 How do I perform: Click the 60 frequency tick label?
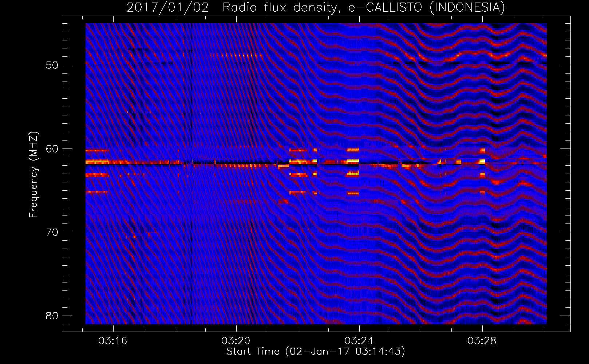point(52,149)
